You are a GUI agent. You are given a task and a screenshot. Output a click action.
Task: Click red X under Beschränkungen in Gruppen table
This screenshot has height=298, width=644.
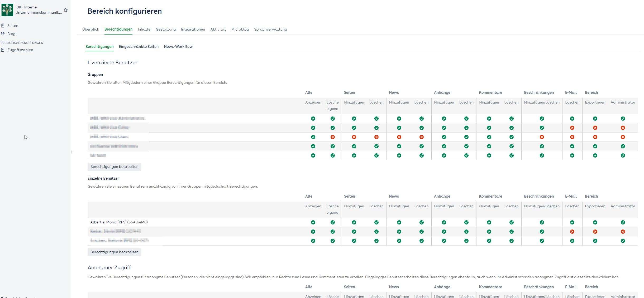point(542,137)
